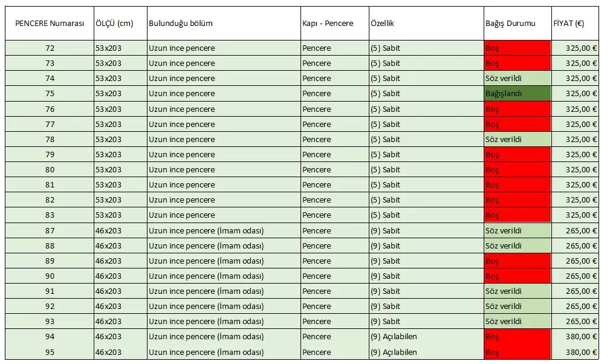Click the Bulunduğu bölüm header cell
This screenshot has height=364, width=610.
[x=181, y=24]
